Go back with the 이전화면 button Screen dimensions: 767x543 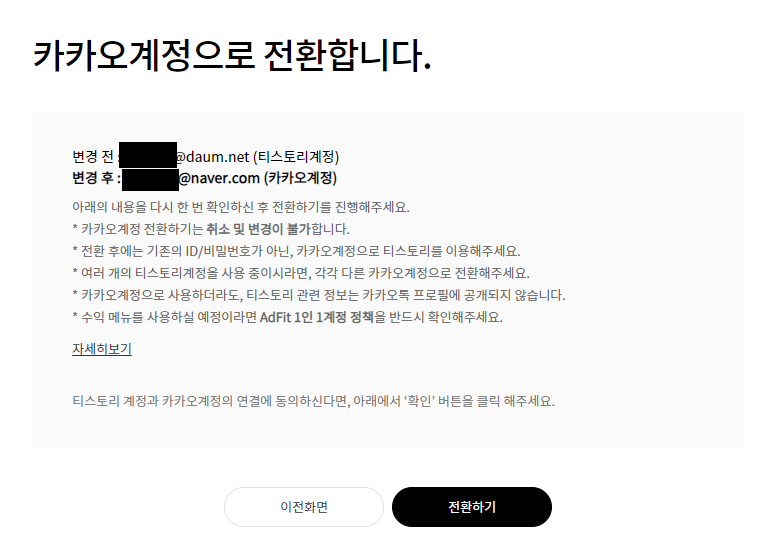(304, 507)
